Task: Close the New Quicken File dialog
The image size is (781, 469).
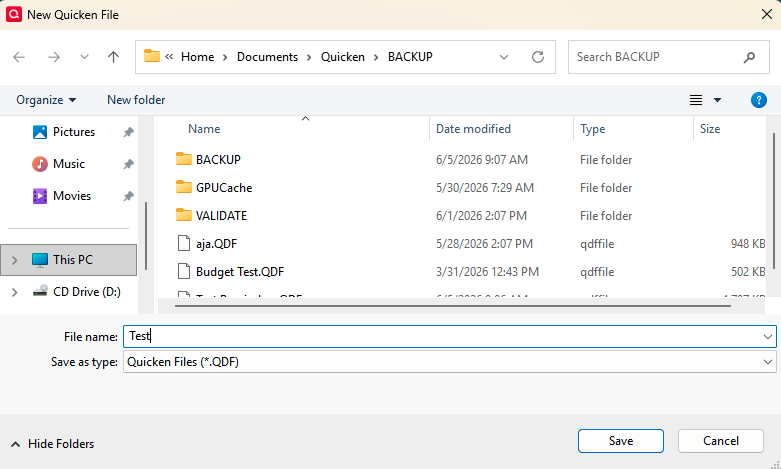Action: click(767, 14)
